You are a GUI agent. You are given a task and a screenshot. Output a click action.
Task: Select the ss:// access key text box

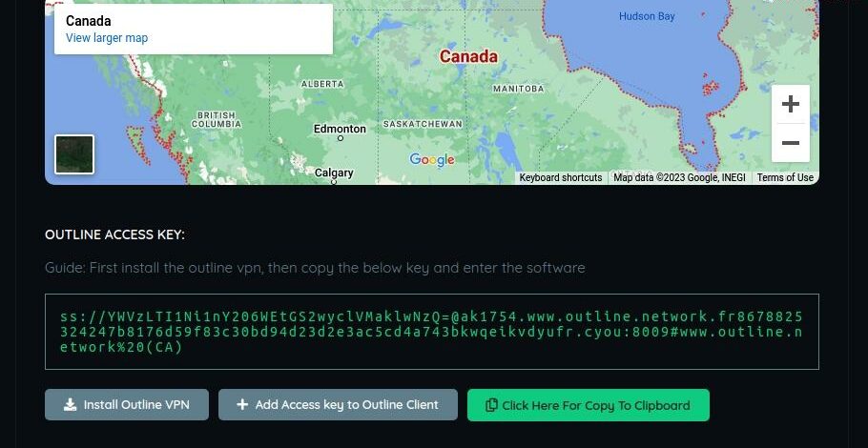[432, 332]
